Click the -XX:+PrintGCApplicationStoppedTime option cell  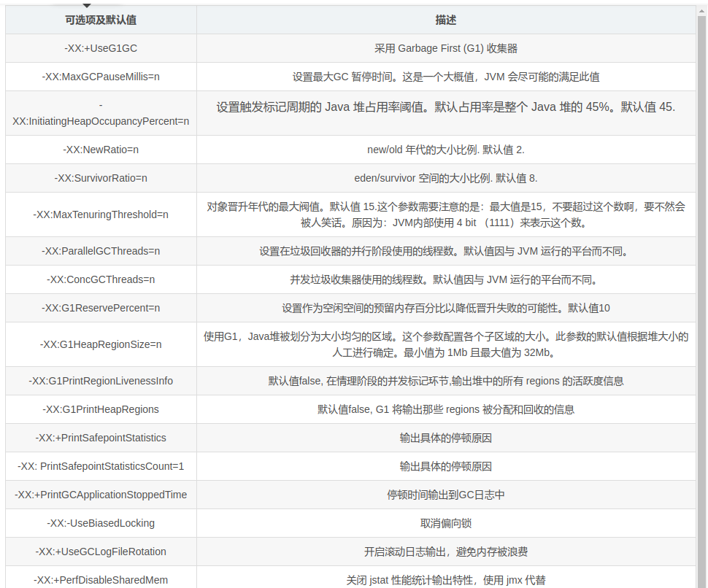[101, 495]
